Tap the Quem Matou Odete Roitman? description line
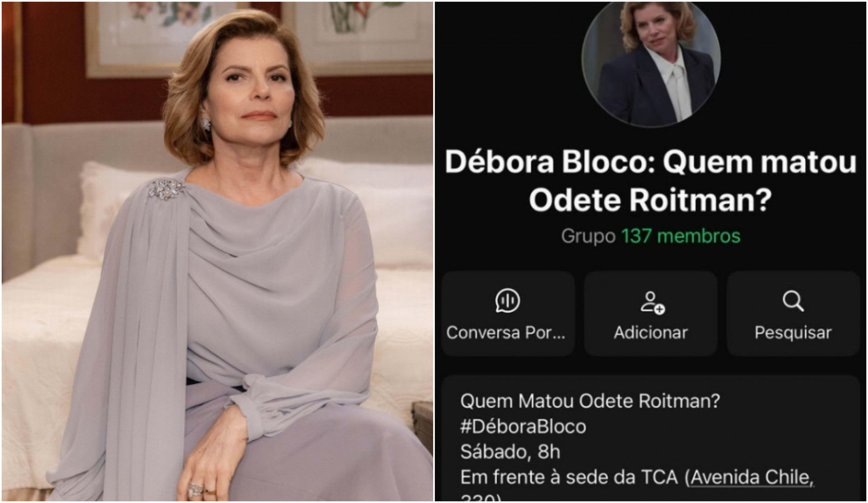Image resolution: width=868 pixels, height=503 pixels. click(590, 401)
